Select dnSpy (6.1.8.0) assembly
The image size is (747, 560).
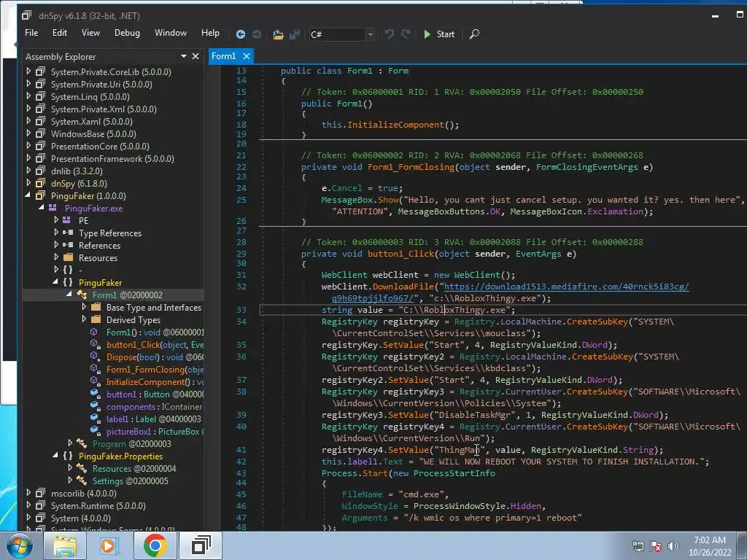[79, 183]
